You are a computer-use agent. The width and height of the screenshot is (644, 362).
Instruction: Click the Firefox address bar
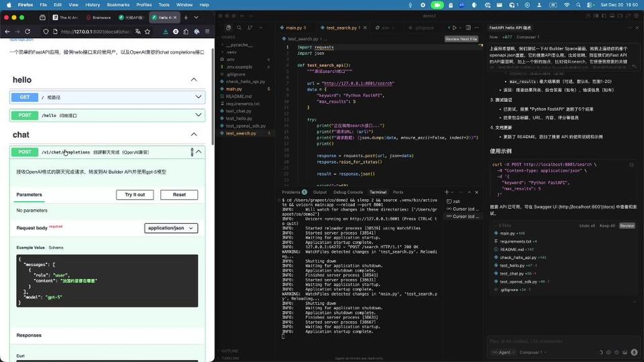tap(95, 32)
